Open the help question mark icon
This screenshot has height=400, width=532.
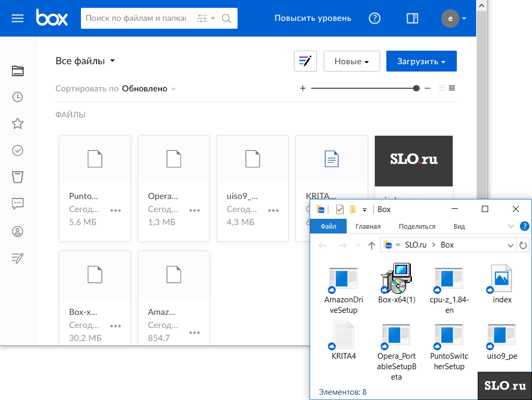click(374, 18)
